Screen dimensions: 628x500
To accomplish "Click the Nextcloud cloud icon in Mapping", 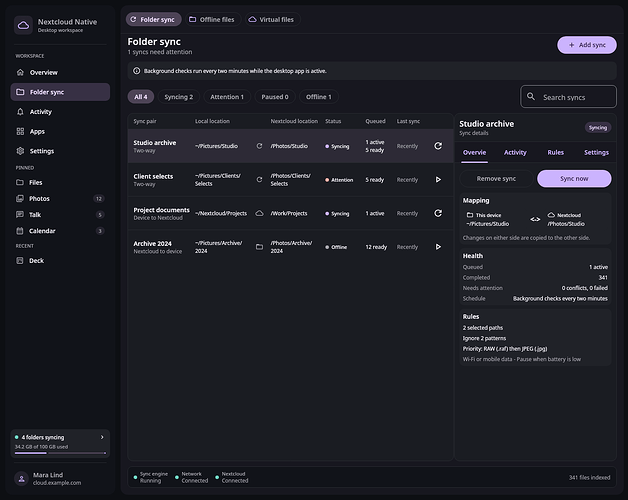I will click(551, 215).
